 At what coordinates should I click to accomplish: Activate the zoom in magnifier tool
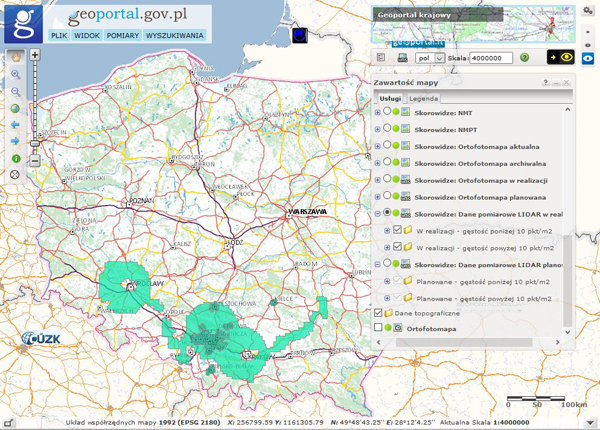coord(15,74)
